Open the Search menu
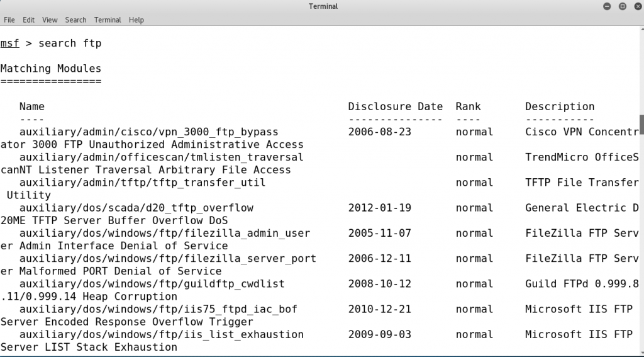This screenshot has width=644, height=357. (x=75, y=20)
